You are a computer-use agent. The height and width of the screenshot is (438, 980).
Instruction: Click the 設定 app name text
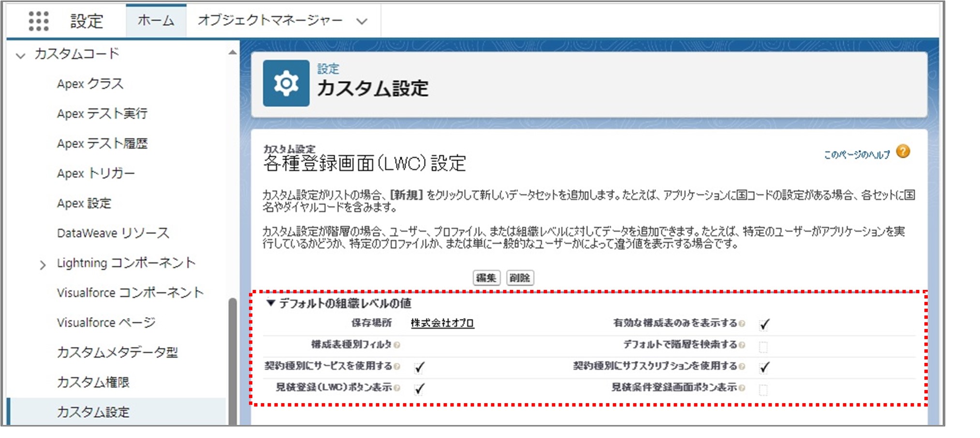coord(87,21)
